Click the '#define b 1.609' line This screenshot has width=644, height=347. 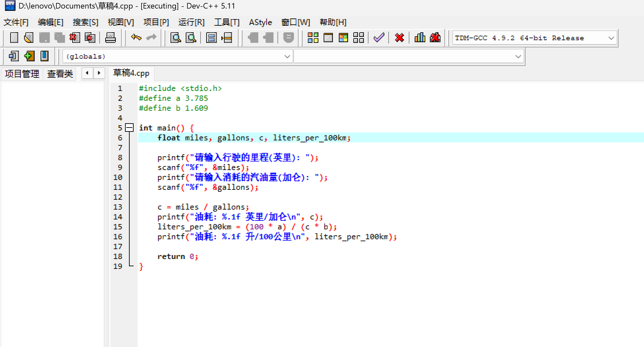tap(174, 108)
